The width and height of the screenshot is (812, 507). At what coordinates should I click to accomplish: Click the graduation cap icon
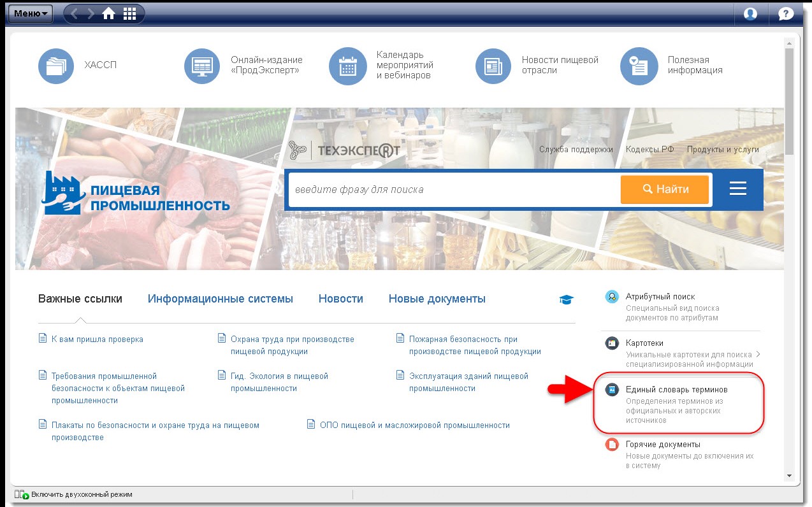tap(566, 299)
